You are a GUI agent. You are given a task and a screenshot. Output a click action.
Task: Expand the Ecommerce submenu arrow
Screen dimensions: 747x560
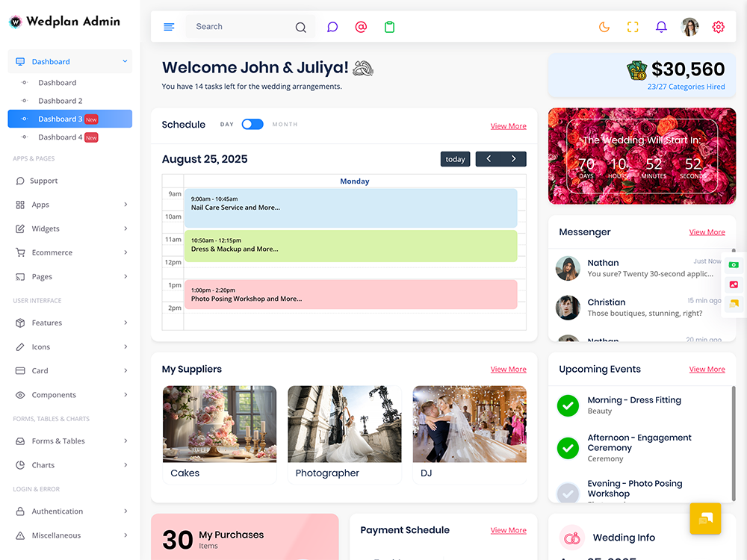125,252
